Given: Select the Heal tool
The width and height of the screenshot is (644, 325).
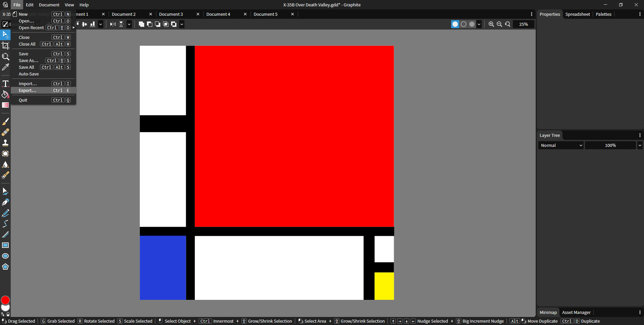Looking at the screenshot, I should pos(5,132).
